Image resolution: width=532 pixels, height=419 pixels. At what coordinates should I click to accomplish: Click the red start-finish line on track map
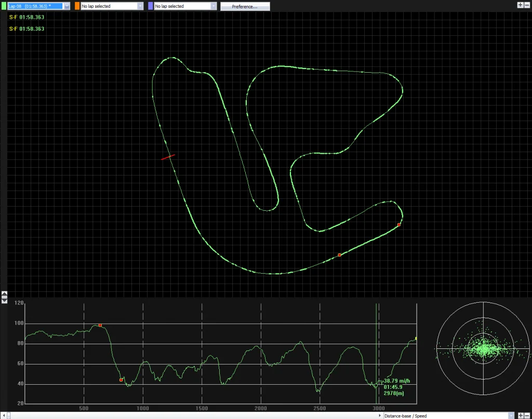168,157
